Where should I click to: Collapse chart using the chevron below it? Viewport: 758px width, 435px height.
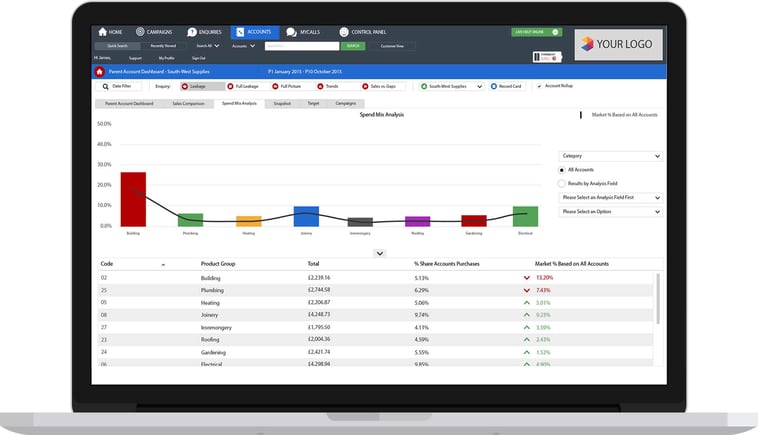(x=379, y=253)
